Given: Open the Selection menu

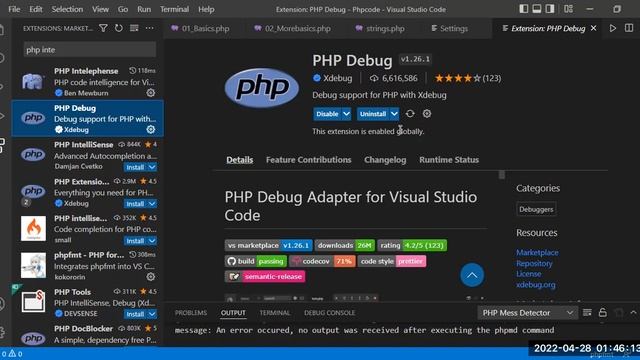Looking at the screenshot, I should 67,9.
